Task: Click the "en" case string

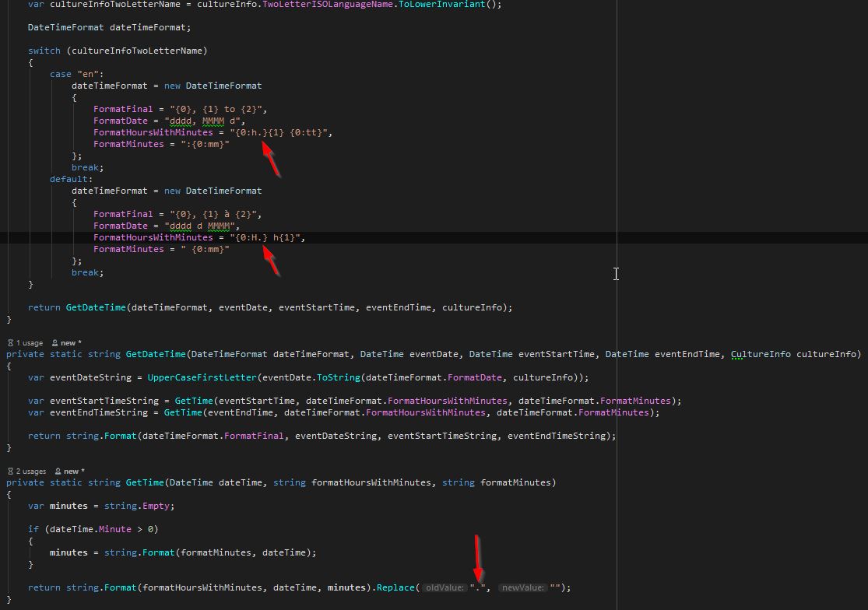Action: (x=88, y=74)
